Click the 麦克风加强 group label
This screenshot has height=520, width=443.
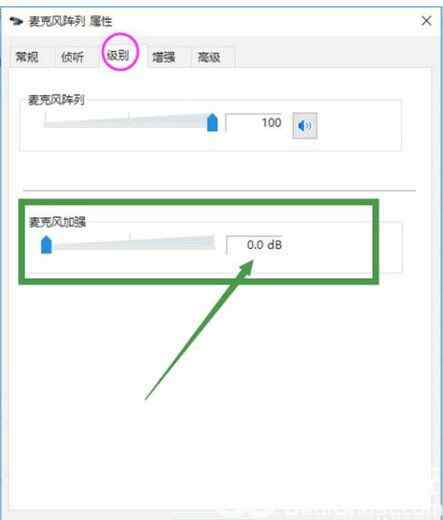pyautogui.click(x=58, y=222)
